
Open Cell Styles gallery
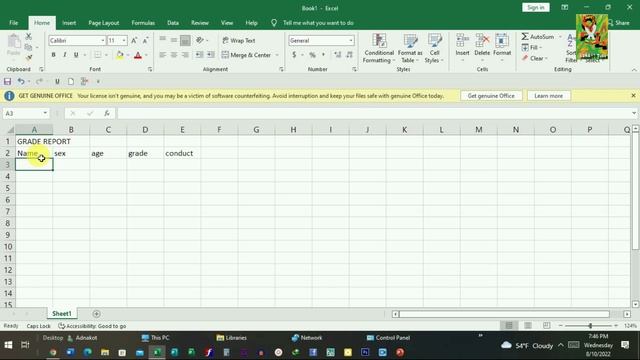tap(434, 48)
